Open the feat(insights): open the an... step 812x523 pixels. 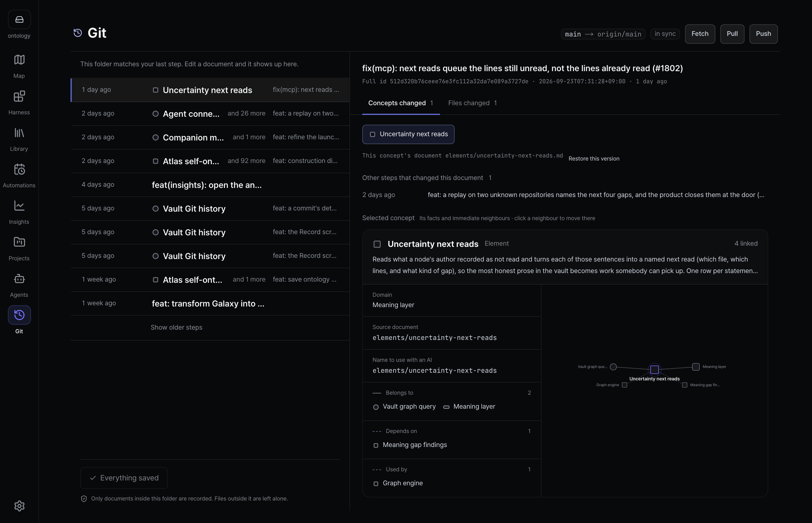(x=210, y=185)
